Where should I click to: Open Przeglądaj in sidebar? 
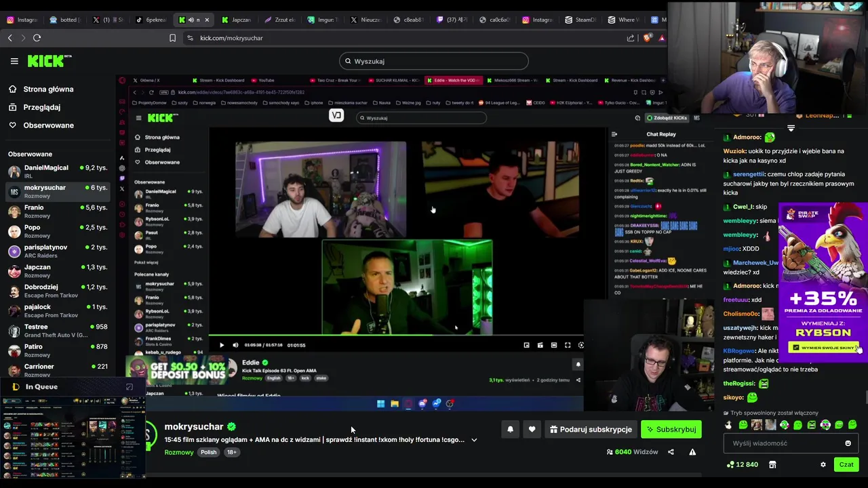tap(42, 107)
